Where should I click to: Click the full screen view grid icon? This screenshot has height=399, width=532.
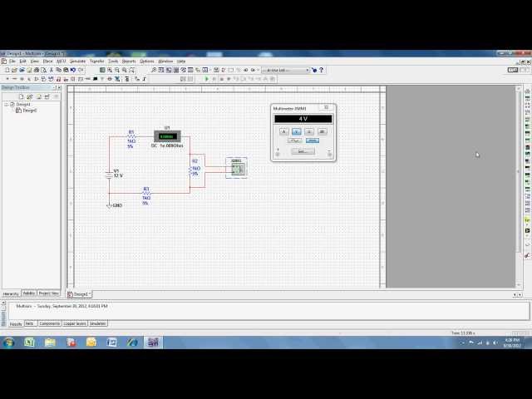[102, 70]
